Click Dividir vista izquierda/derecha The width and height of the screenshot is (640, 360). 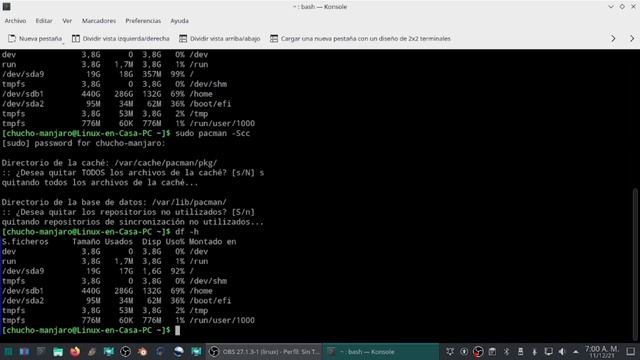pyautogui.click(x=120, y=38)
